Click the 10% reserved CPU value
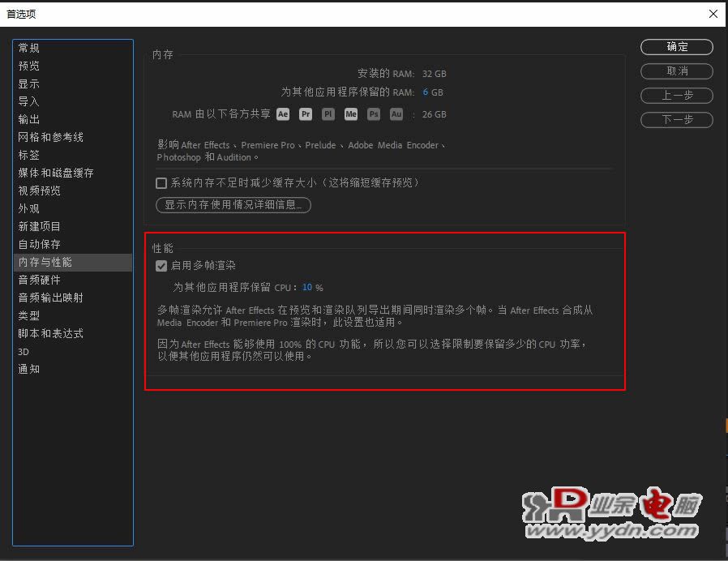The width and height of the screenshot is (728, 561). pyautogui.click(x=312, y=288)
